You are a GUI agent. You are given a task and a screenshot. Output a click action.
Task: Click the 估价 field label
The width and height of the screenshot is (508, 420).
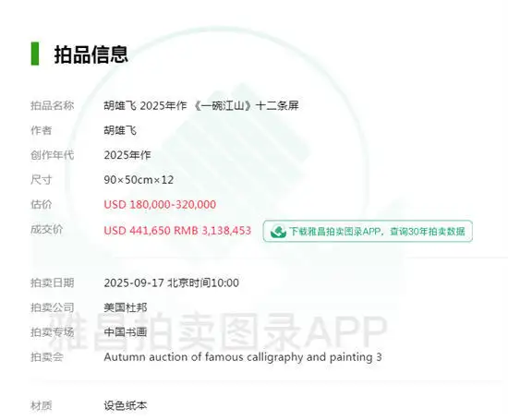point(42,204)
